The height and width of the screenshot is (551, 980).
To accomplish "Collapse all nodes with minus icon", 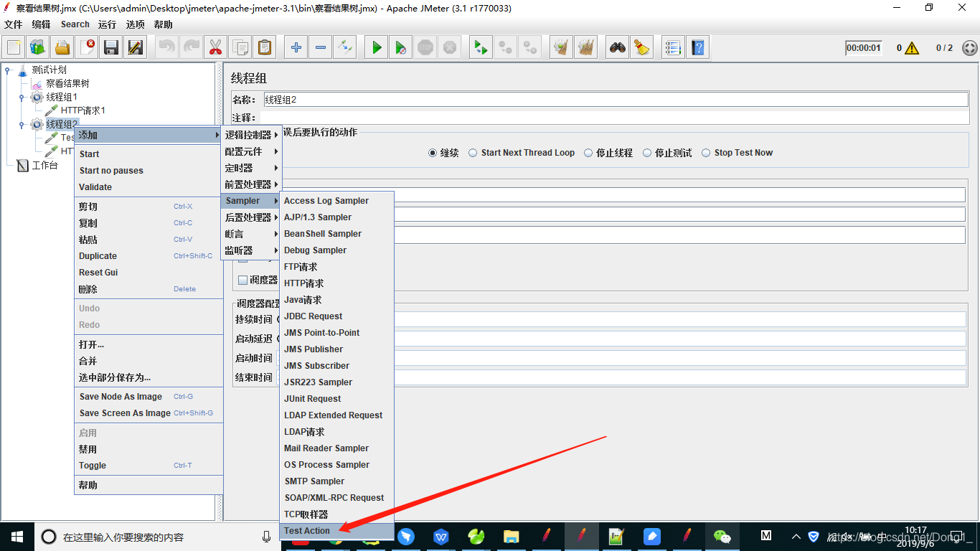I will 320,47.
